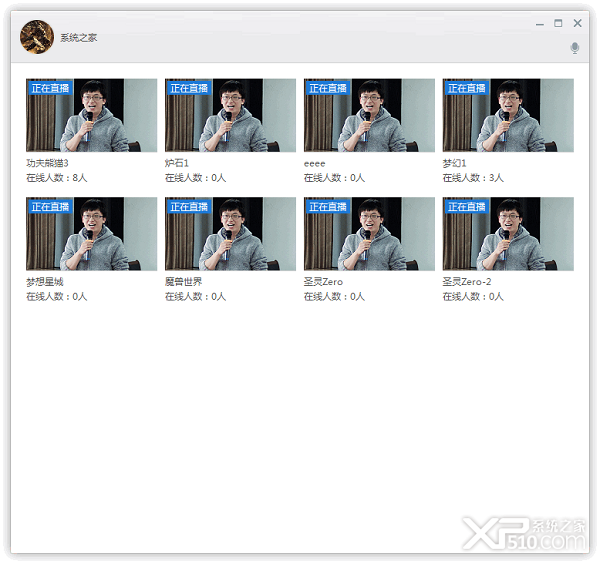Open the eeee stream thumbnail
This screenshot has height=564, width=600.
(x=369, y=115)
